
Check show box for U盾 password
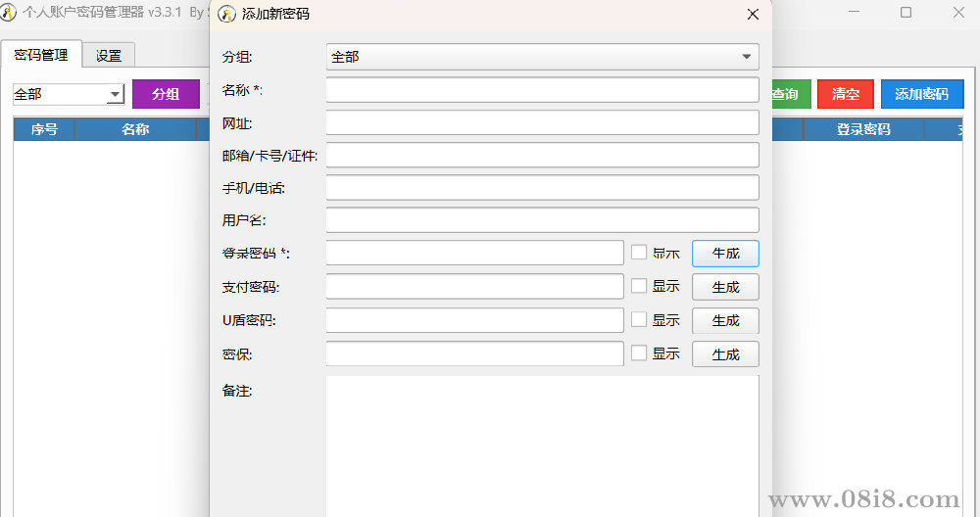639,320
